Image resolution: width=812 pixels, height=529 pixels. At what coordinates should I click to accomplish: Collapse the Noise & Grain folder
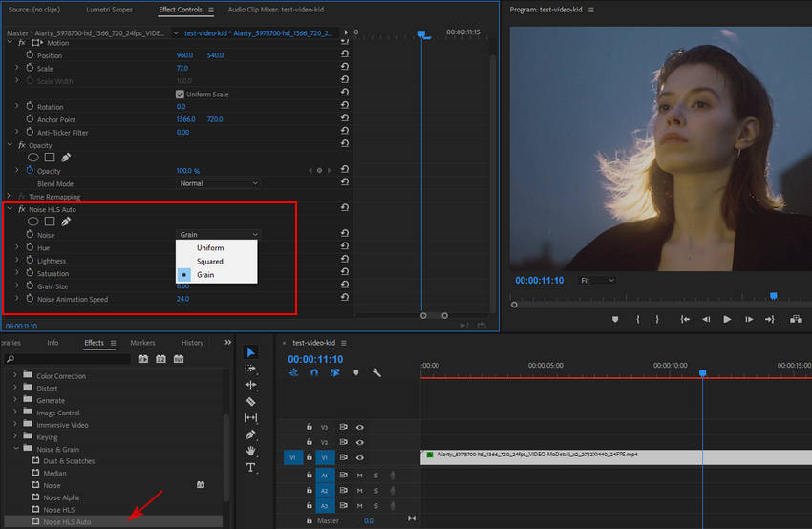[x=16, y=449]
